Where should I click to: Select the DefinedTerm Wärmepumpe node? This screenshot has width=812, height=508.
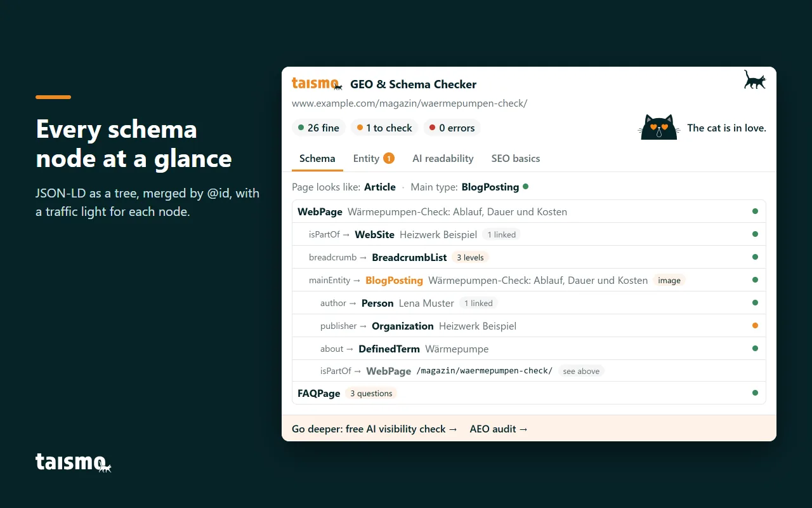click(x=529, y=349)
